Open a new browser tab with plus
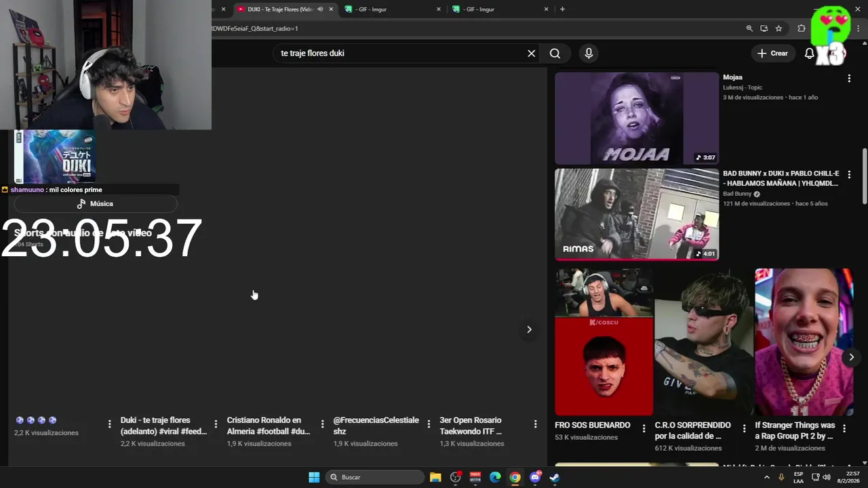Viewport: 868px width, 488px height. coord(562,9)
